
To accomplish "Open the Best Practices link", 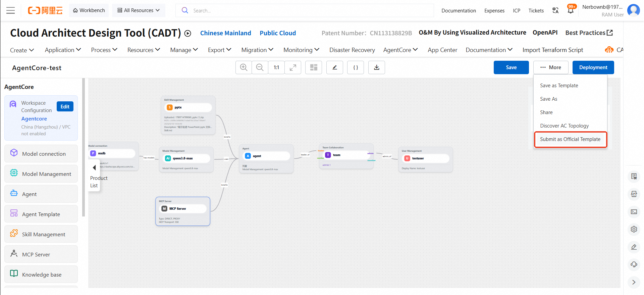I will click(x=589, y=33).
